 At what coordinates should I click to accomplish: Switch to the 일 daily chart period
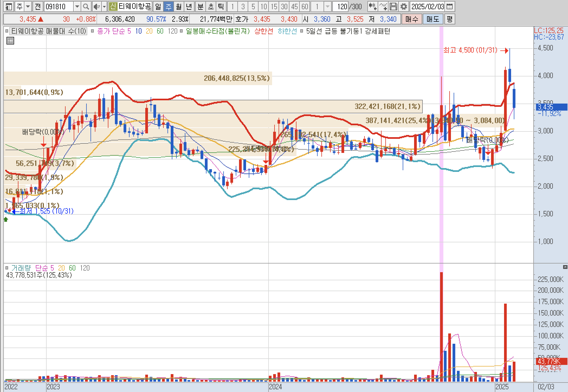point(158,7)
